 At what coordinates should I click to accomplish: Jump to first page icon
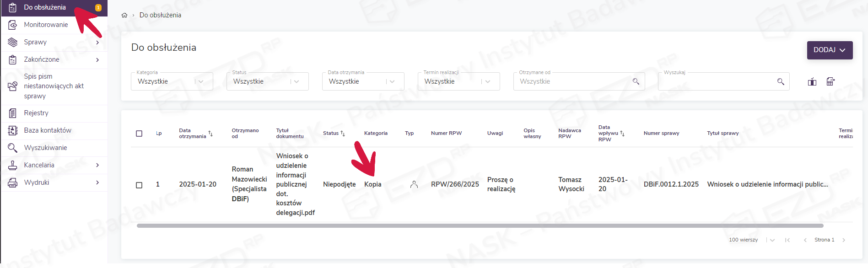[x=787, y=240]
